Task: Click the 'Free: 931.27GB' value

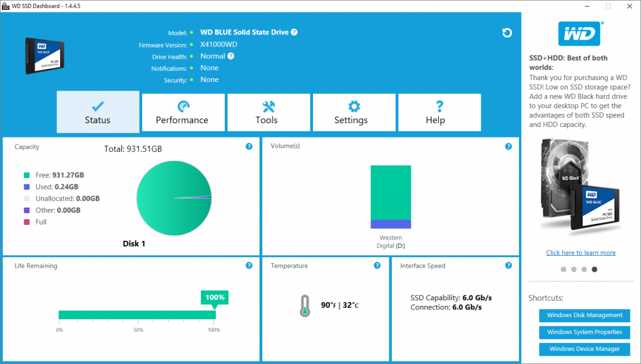Action: pos(59,175)
